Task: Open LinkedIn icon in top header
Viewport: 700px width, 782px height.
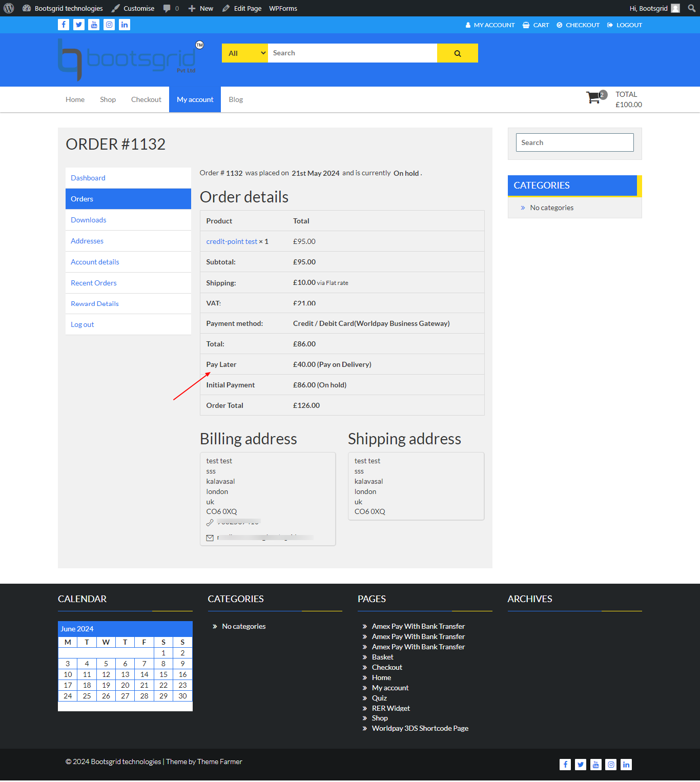Action: [125, 25]
